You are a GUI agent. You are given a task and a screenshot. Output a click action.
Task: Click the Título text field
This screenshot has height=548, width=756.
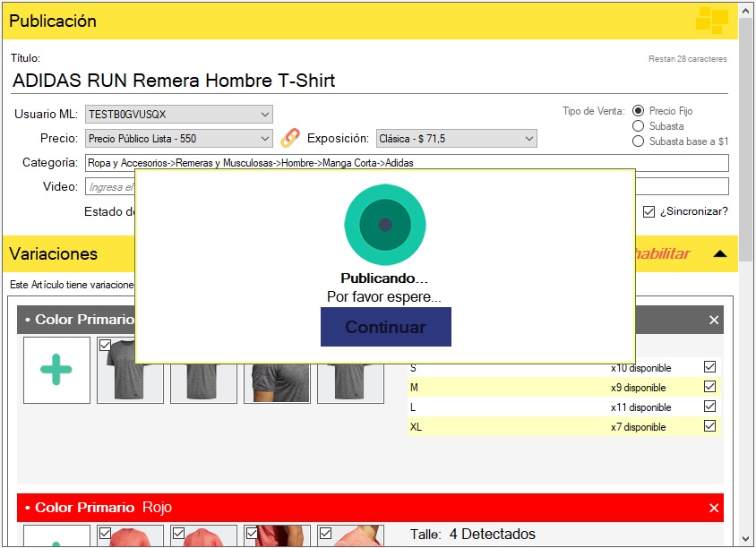[369, 81]
